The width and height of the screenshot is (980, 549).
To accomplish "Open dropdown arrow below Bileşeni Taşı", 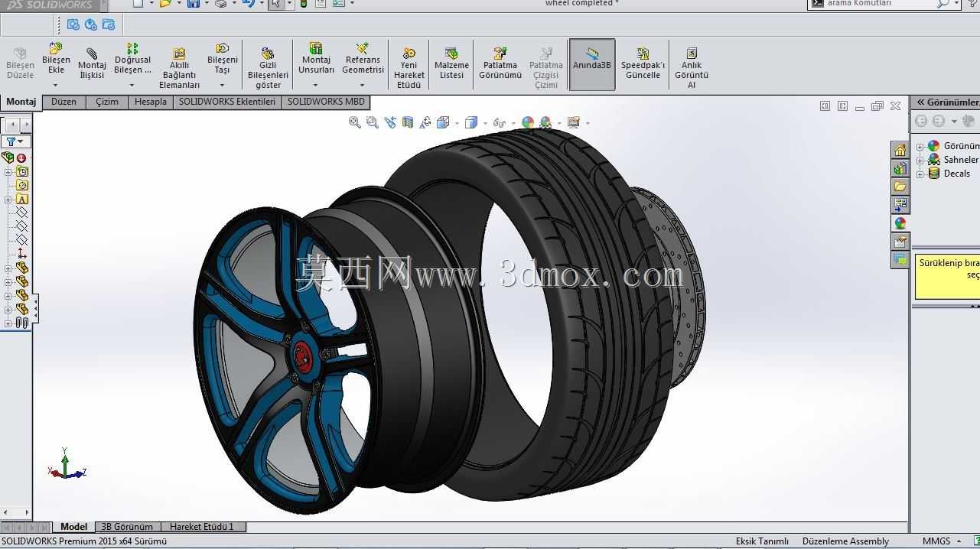I will point(222,85).
